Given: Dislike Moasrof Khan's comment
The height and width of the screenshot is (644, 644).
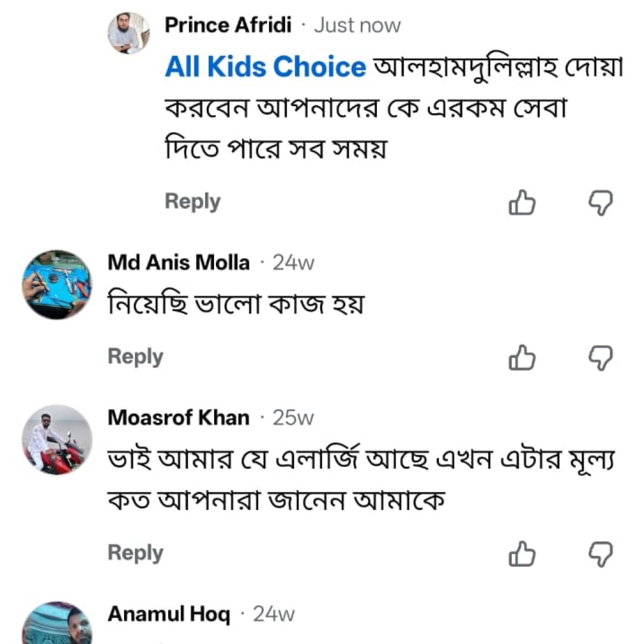Looking at the screenshot, I should pos(601,555).
